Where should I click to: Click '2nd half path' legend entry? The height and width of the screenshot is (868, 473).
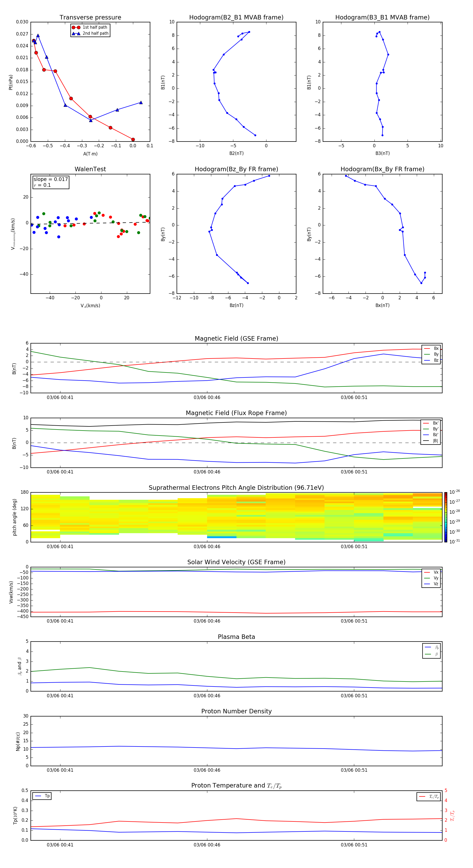pyautogui.click(x=90, y=33)
